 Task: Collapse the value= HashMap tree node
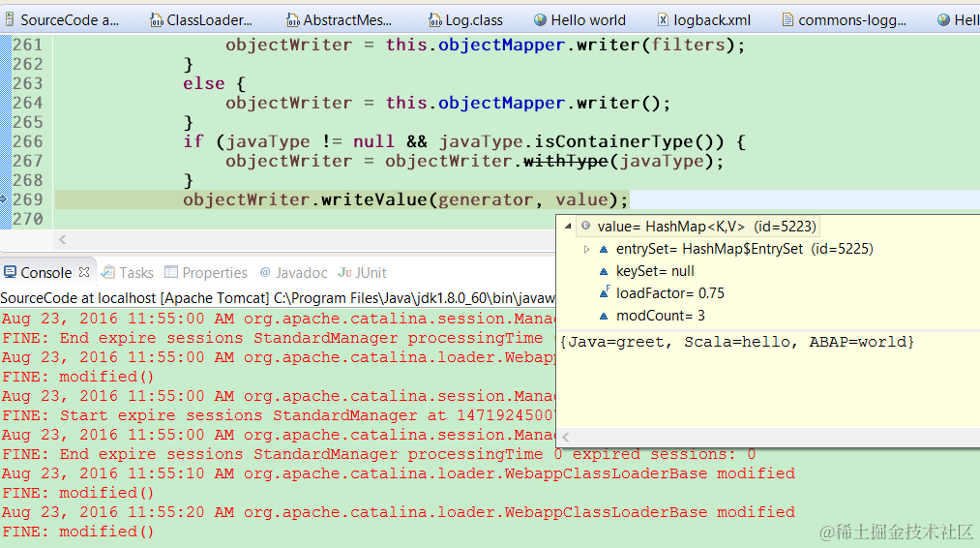[568, 227]
